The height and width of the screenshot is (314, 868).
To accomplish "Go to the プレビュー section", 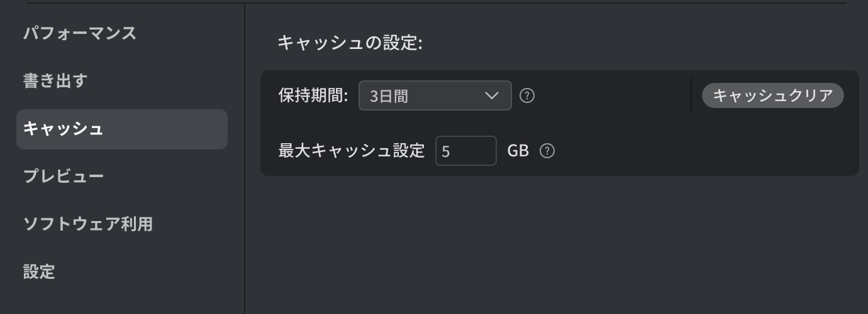I will tap(64, 176).
